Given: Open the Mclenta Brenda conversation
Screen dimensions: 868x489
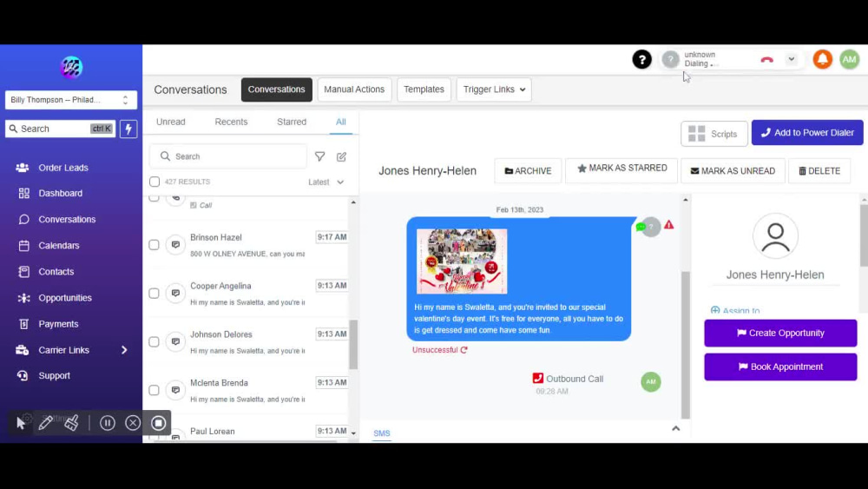Looking at the screenshot, I should (247, 391).
